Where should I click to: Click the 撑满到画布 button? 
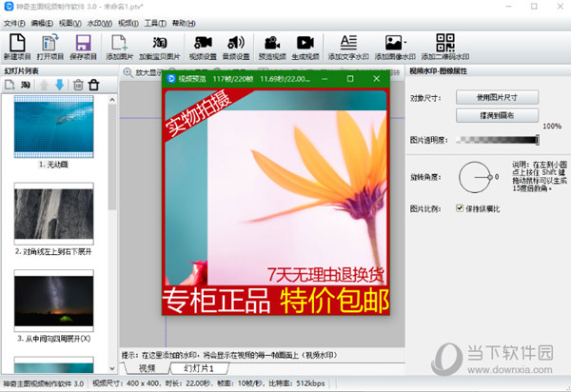coord(497,115)
